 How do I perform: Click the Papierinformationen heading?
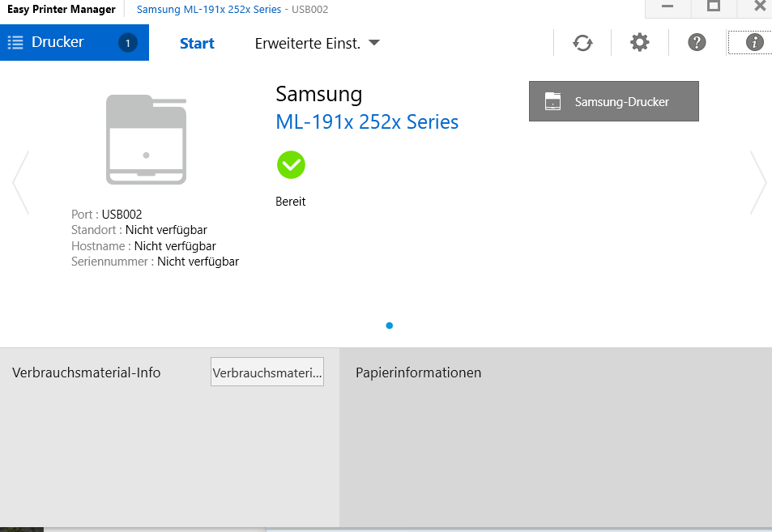(419, 372)
